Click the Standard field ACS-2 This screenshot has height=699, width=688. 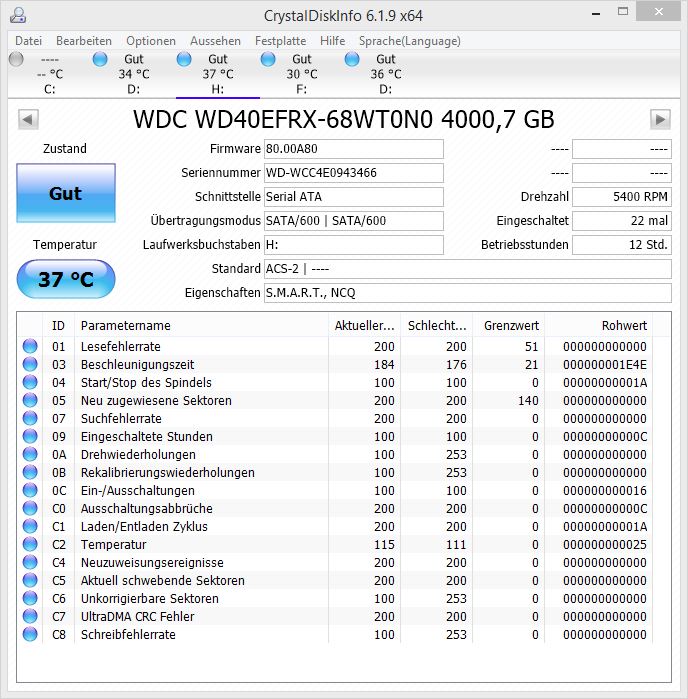(468, 269)
